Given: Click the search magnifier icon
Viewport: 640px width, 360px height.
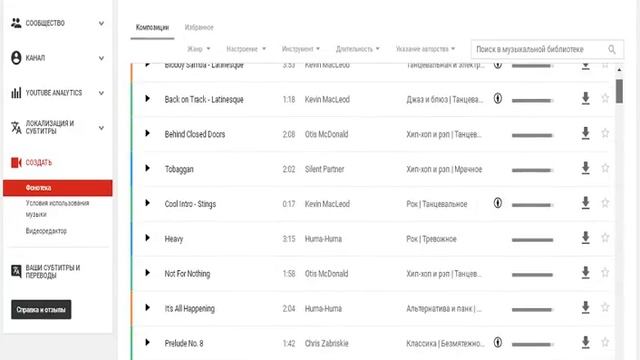Looking at the screenshot, I should click(x=611, y=49).
